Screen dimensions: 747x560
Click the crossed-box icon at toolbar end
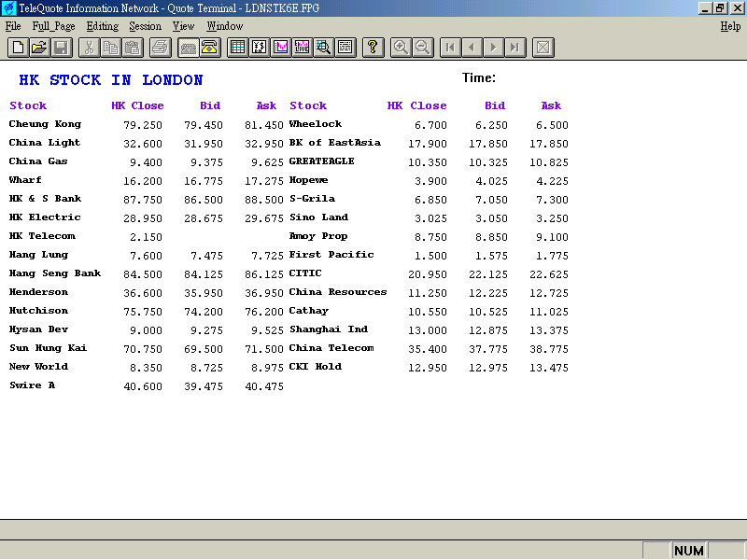coord(543,48)
